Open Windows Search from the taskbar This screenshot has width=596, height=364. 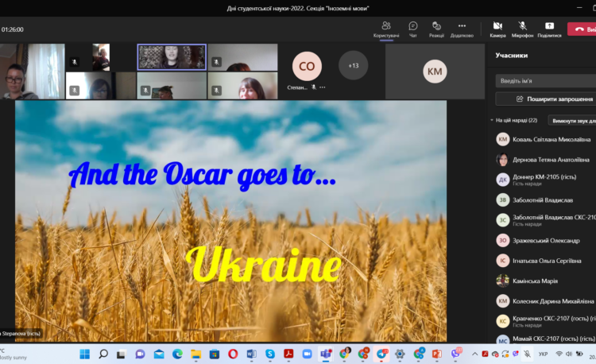(x=103, y=354)
